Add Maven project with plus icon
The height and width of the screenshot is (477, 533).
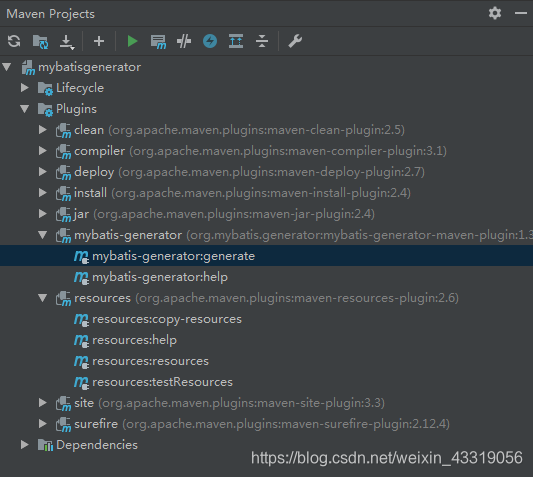click(x=99, y=41)
